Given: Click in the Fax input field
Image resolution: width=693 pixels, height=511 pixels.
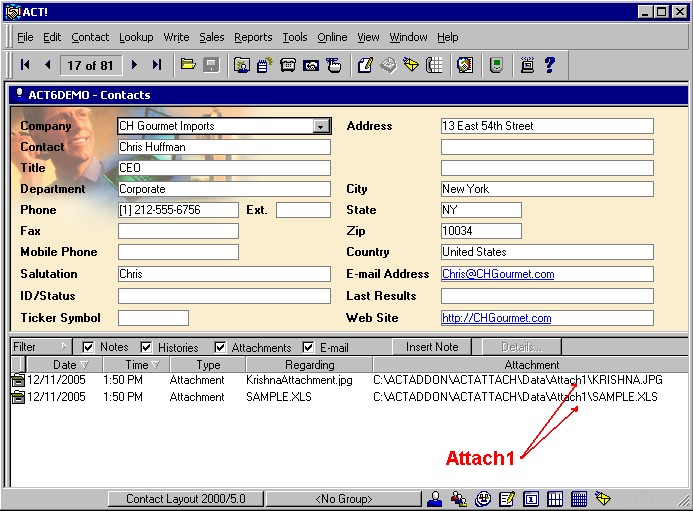Looking at the screenshot, I should (x=178, y=231).
